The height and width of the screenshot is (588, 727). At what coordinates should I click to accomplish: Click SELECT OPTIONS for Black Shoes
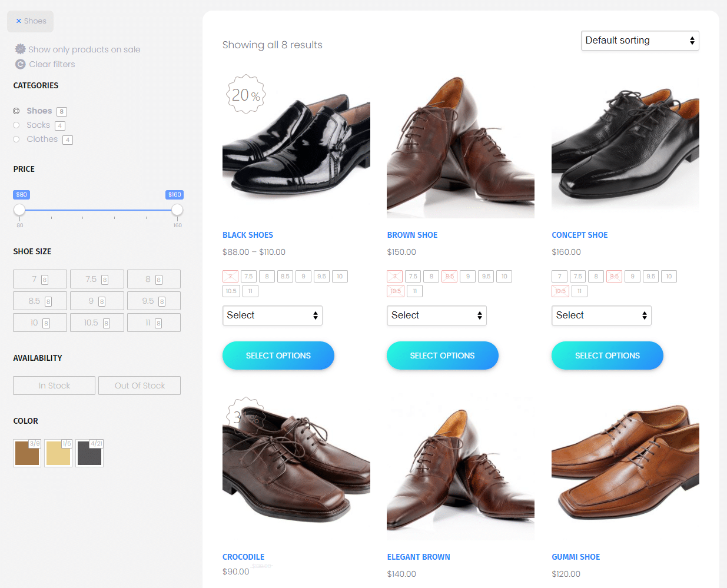point(278,356)
